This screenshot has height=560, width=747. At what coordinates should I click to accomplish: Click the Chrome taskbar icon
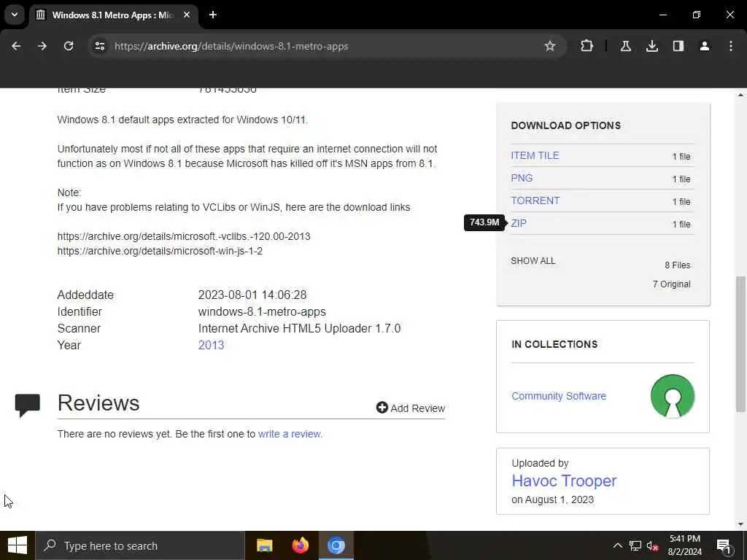336,545
